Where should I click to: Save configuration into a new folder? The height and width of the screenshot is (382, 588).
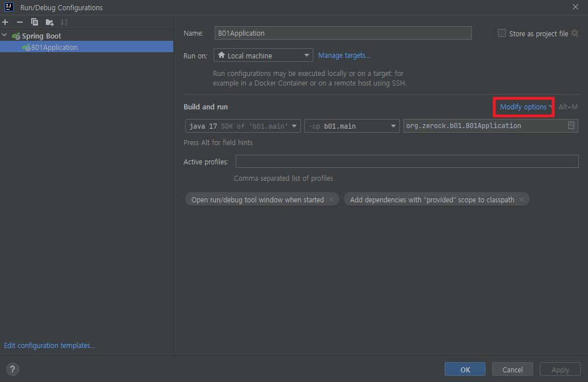[49, 23]
